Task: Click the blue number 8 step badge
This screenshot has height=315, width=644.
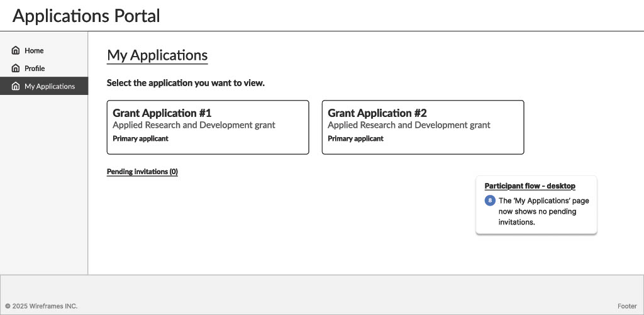Action: tap(490, 201)
